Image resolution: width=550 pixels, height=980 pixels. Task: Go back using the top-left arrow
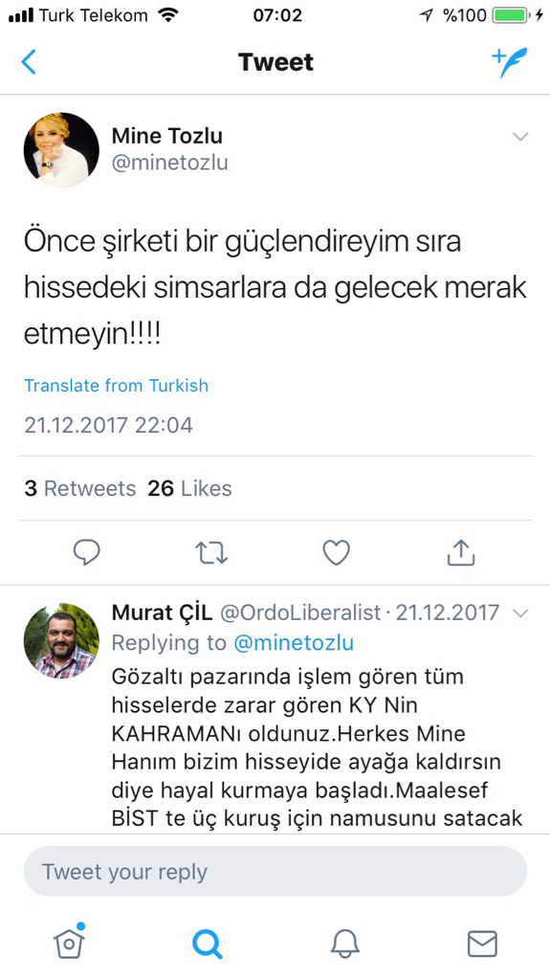(x=29, y=62)
